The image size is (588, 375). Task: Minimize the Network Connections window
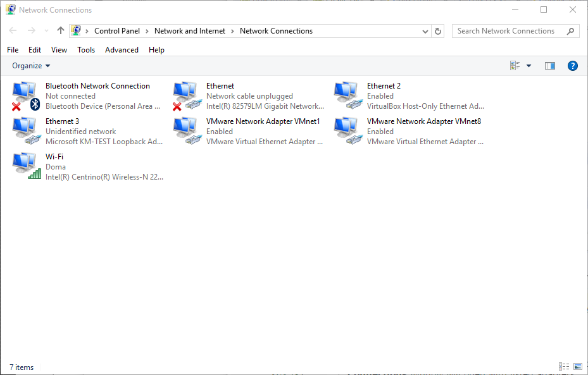tap(515, 9)
